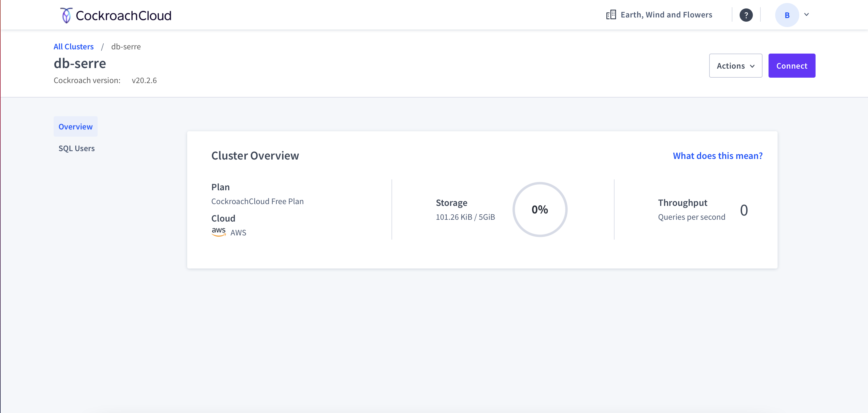Click the Connect button
The image size is (868, 413).
click(791, 66)
